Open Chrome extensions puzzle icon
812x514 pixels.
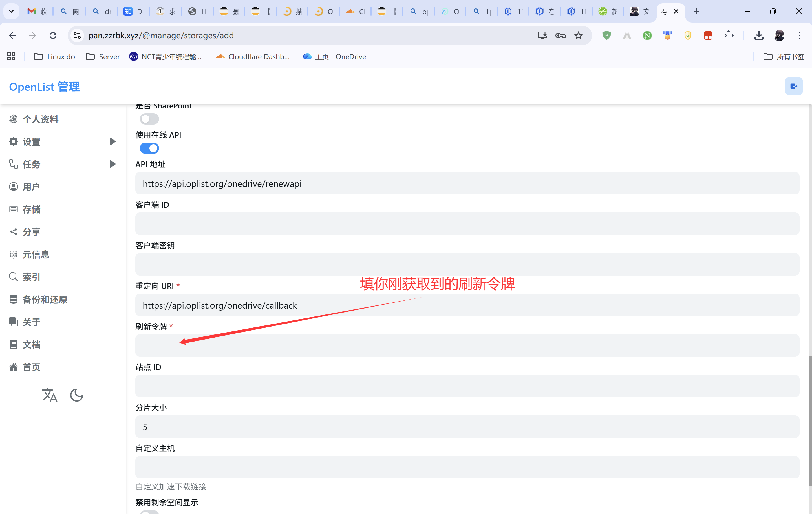(x=728, y=36)
